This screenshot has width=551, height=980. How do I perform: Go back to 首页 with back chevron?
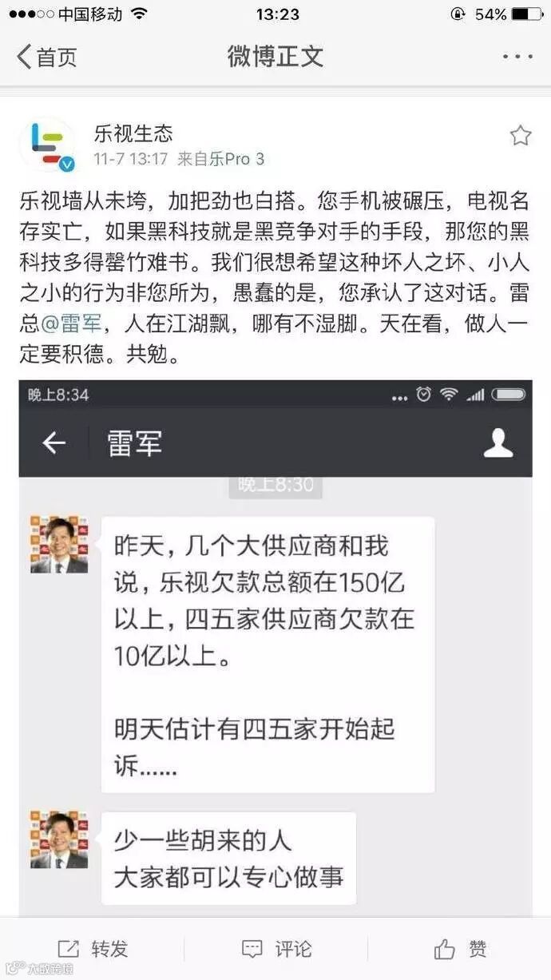(47, 57)
